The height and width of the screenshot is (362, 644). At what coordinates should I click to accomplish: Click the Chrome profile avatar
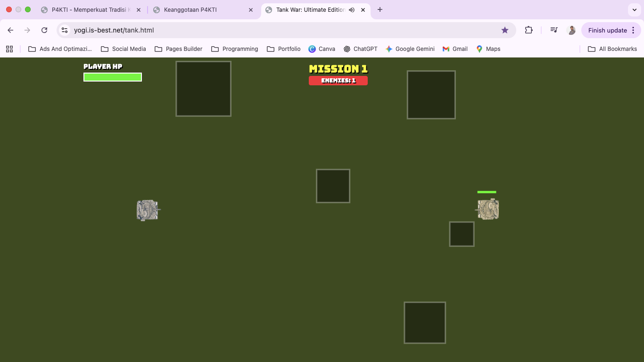571,30
